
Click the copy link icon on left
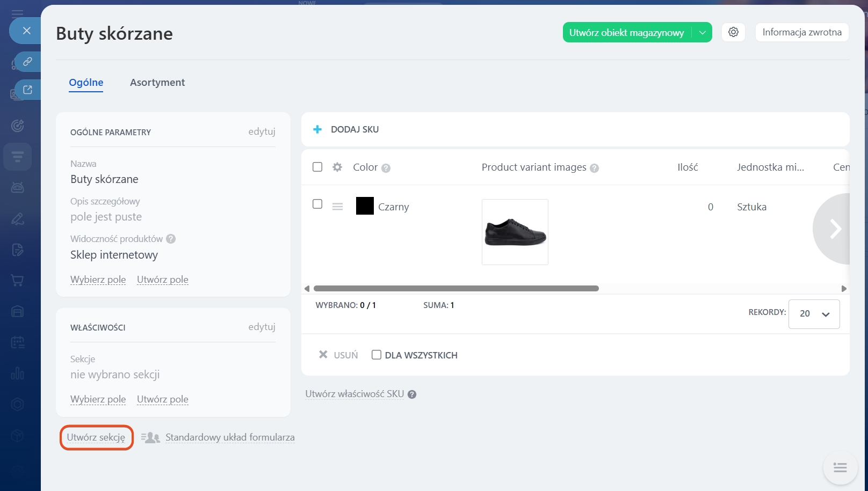(x=27, y=62)
